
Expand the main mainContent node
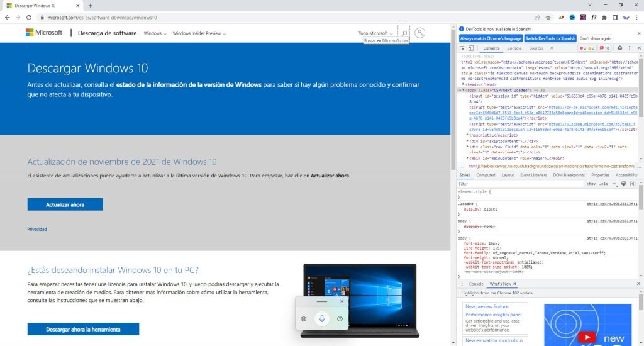tap(467, 158)
